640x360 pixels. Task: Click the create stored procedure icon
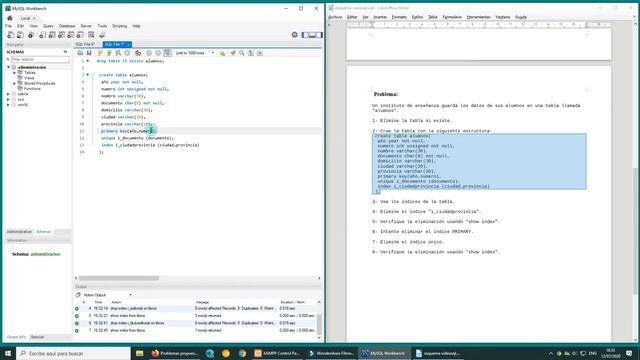tap(71, 35)
